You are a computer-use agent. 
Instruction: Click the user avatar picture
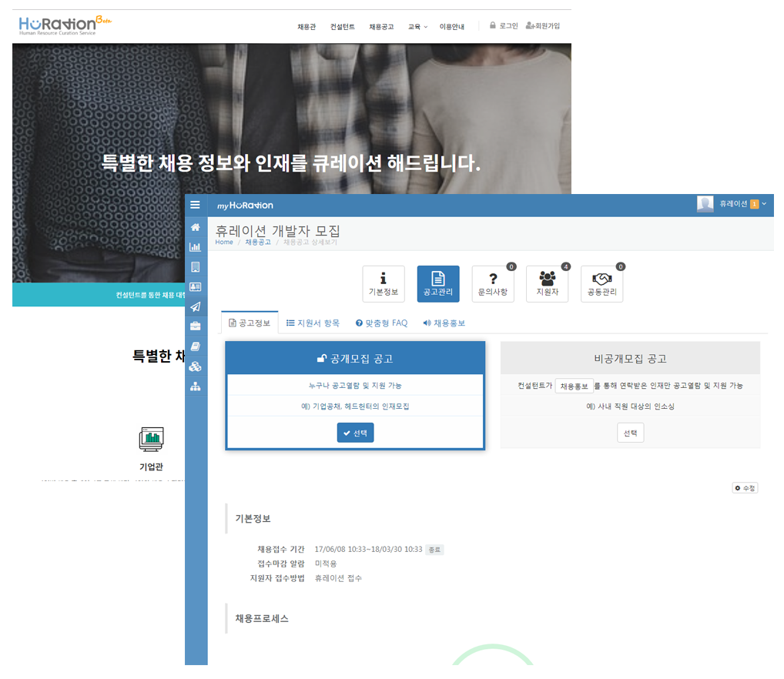(705, 204)
